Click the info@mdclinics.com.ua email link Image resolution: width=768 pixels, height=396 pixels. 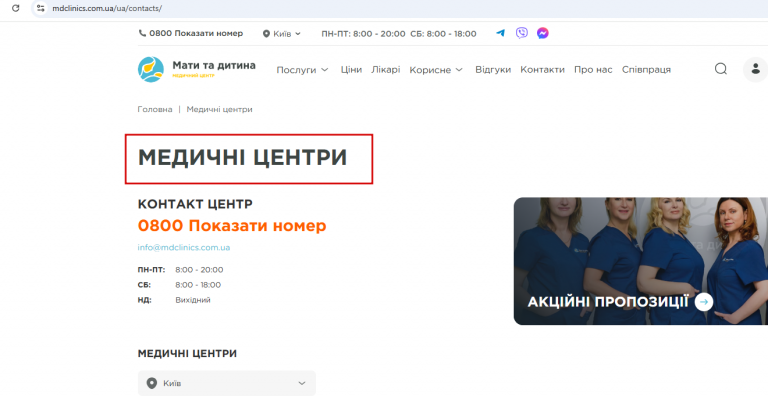[x=184, y=248]
